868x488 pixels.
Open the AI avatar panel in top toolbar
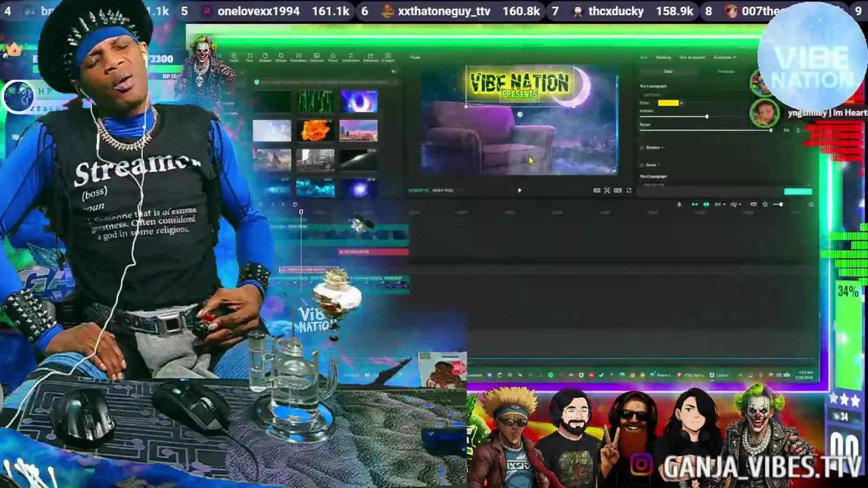click(388, 58)
